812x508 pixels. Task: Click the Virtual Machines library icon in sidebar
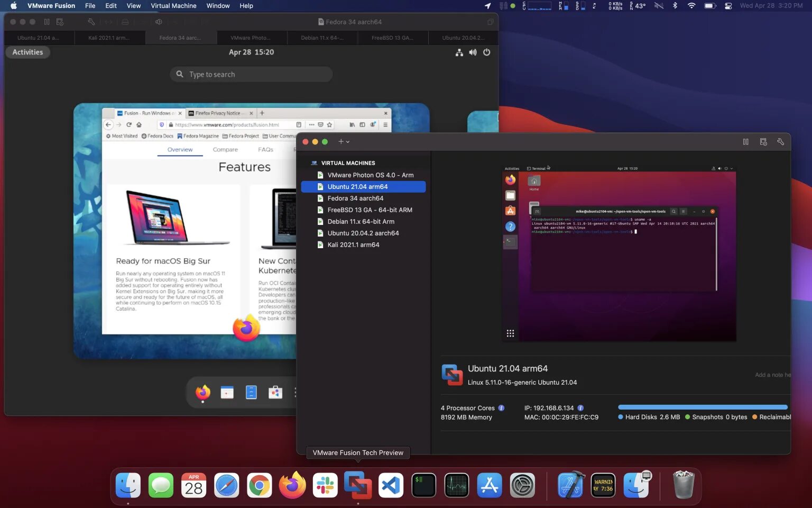[x=313, y=163]
